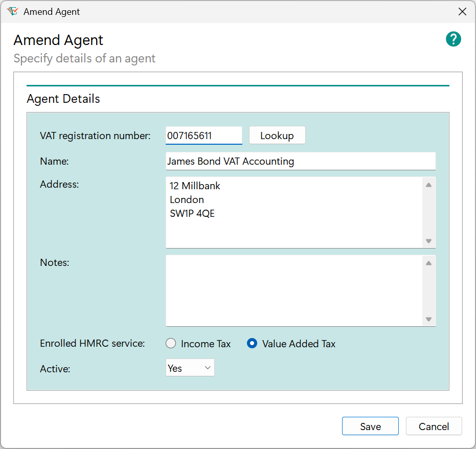Open the Active dropdown showing Yes

(x=190, y=367)
